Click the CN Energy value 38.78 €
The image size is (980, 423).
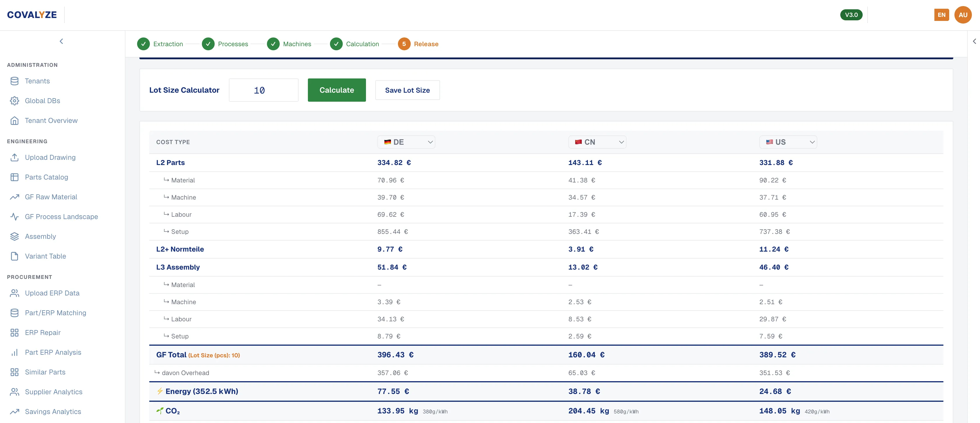pos(584,391)
